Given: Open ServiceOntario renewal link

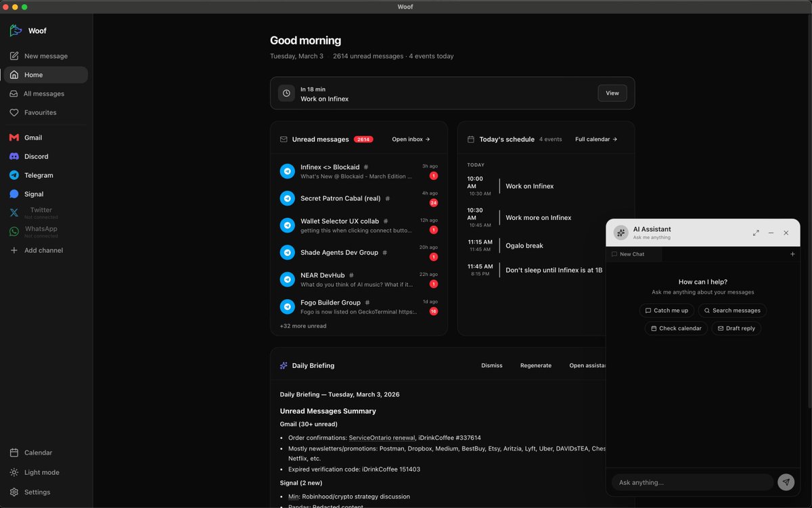Looking at the screenshot, I should pyautogui.click(x=382, y=438).
